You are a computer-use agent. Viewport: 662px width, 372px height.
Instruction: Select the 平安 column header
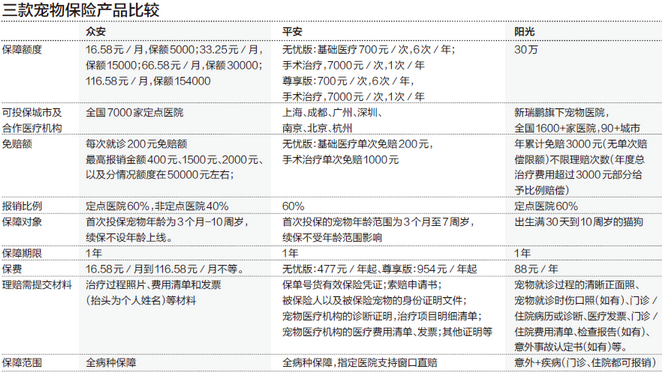[x=292, y=32]
